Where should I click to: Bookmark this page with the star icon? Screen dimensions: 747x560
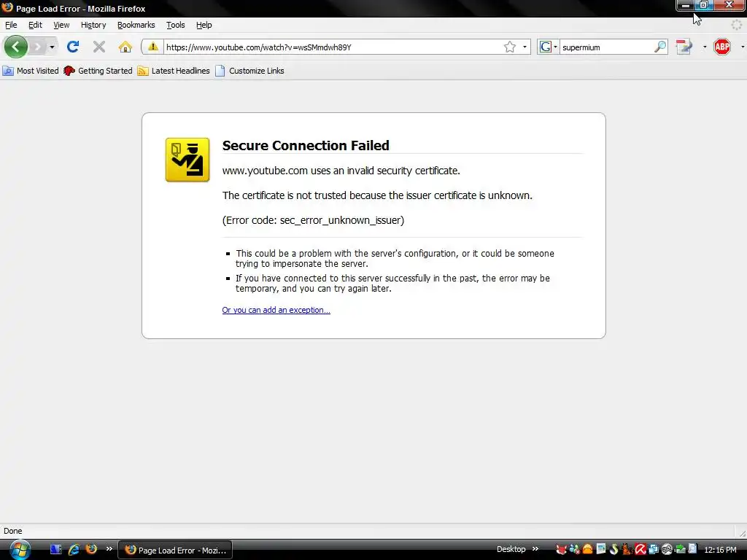pos(510,47)
